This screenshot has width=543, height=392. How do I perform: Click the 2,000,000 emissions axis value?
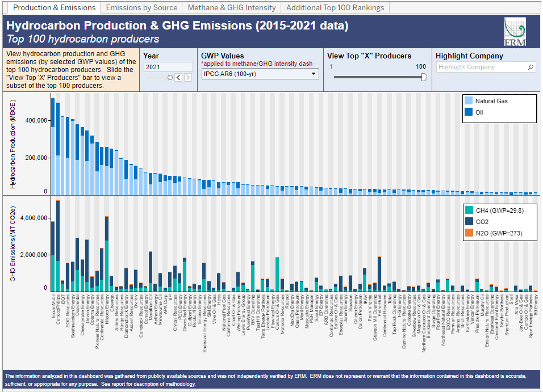tap(34, 255)
